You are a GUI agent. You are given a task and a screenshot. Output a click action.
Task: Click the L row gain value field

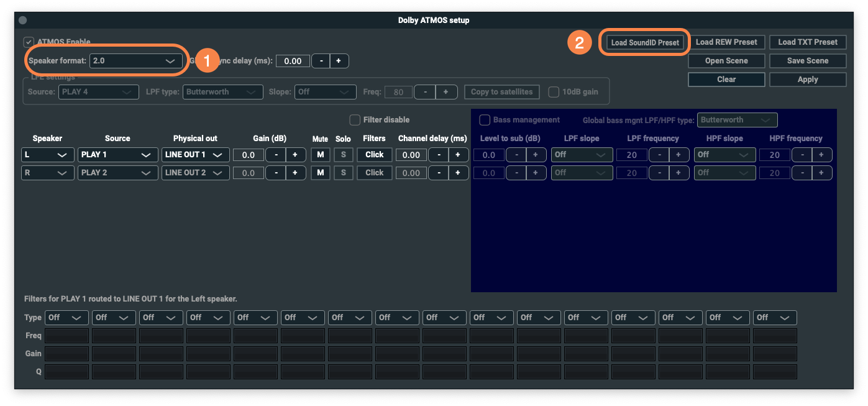(x=249, y=155)
